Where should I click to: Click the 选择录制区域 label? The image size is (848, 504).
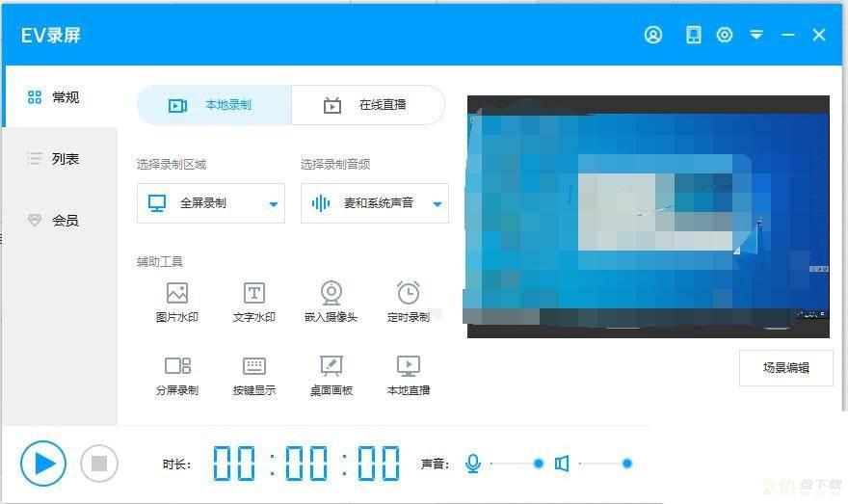click(x=172, y=165)
